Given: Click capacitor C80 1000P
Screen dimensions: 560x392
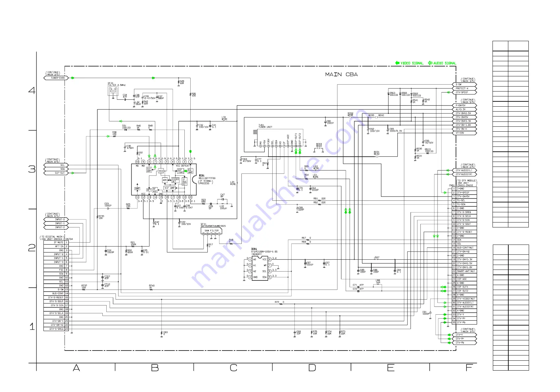Looking at the screenshot, I should click(x=329, y=122).
